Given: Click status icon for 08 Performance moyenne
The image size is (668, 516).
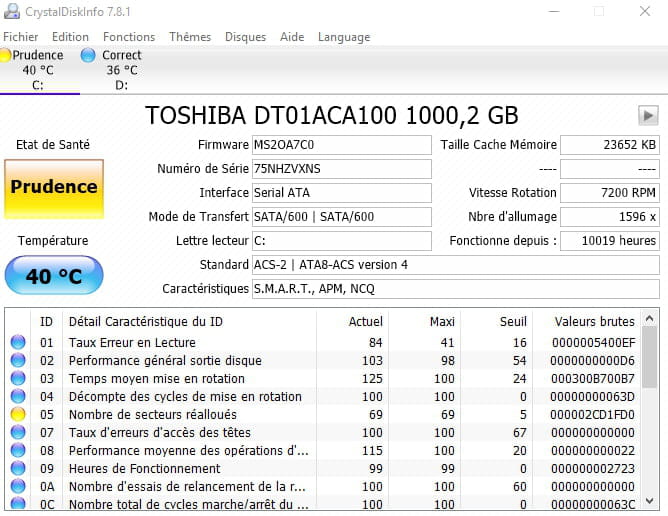Looking at the screenshot, I should (x=18, y=450).
